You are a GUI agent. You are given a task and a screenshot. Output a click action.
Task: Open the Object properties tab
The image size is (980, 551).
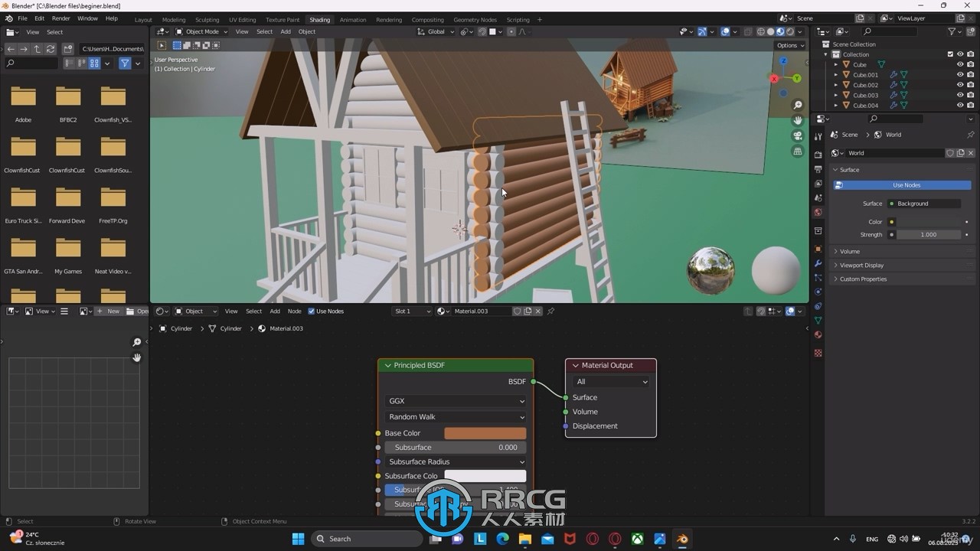pyautogui.click(x=818, y=249)
